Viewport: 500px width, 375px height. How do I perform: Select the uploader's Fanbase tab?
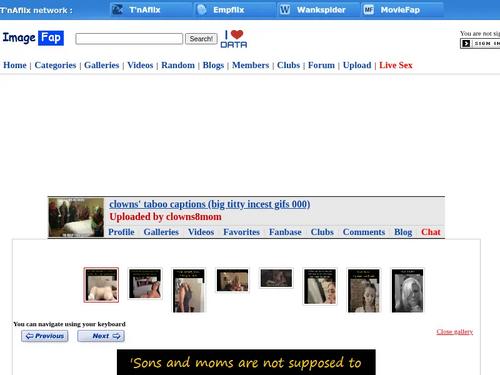click(285, 232)
